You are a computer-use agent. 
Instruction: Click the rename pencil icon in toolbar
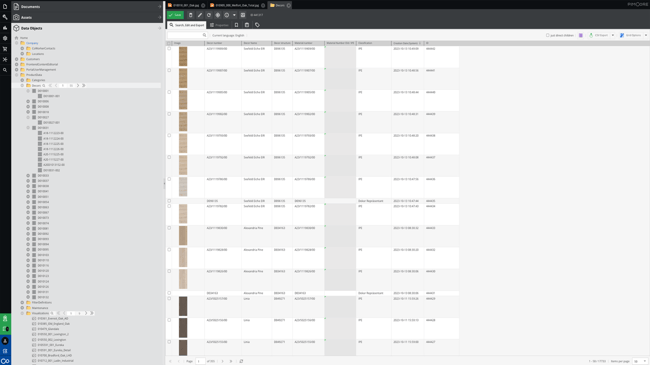coord(200,15)
